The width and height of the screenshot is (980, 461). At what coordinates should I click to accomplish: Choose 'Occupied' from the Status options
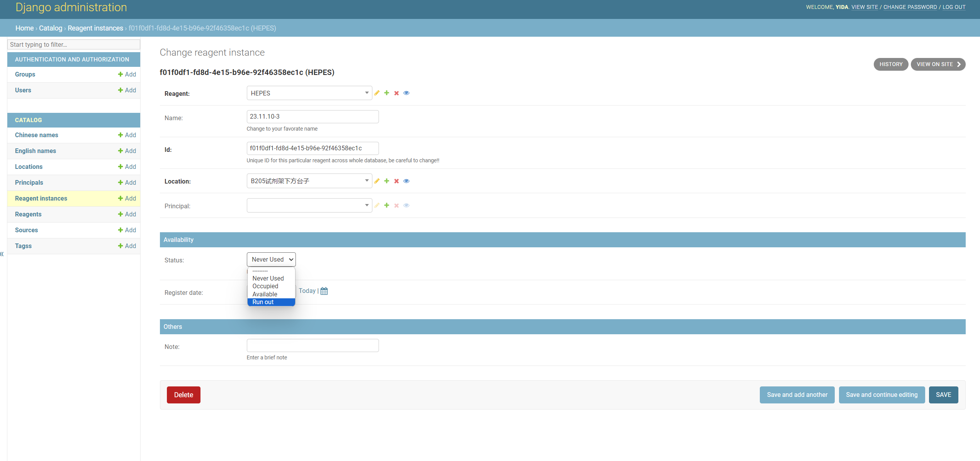265,286
